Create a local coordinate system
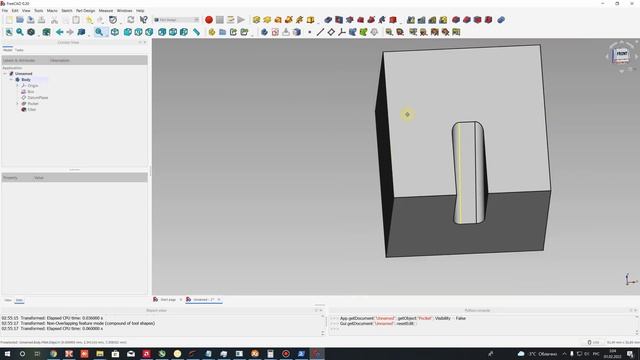Screen dimensions: 640x360 tap(342, 32)
